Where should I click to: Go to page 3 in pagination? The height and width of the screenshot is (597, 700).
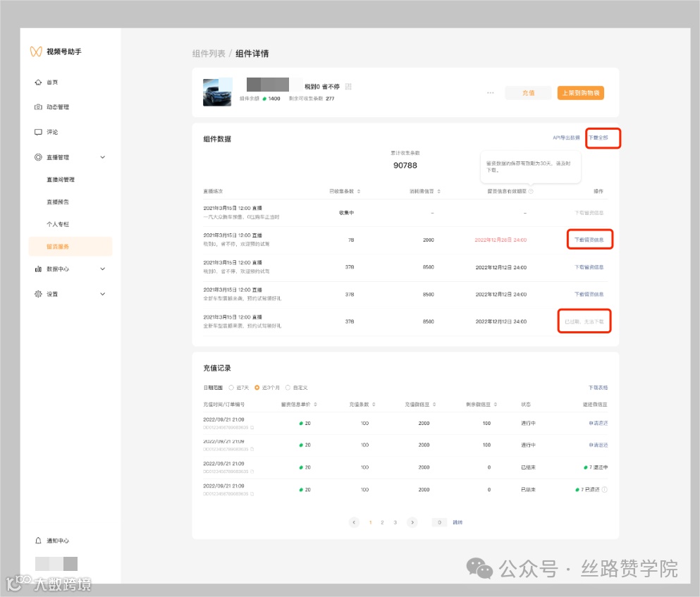[395, 522]
